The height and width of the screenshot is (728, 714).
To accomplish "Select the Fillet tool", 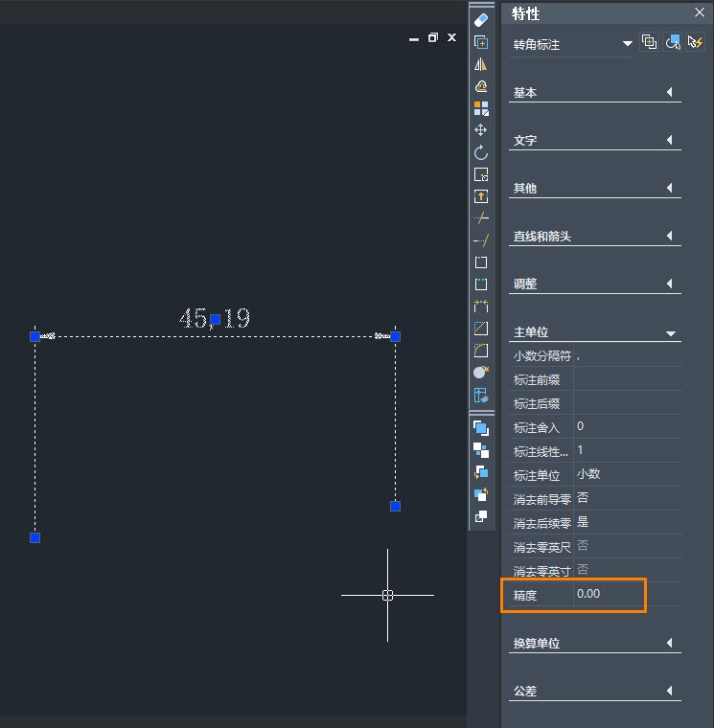I will coord(481,351).
